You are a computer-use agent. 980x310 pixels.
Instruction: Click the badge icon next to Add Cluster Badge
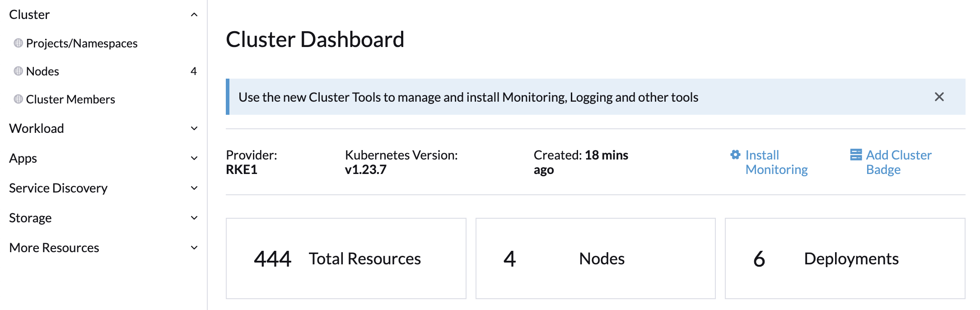856,155
